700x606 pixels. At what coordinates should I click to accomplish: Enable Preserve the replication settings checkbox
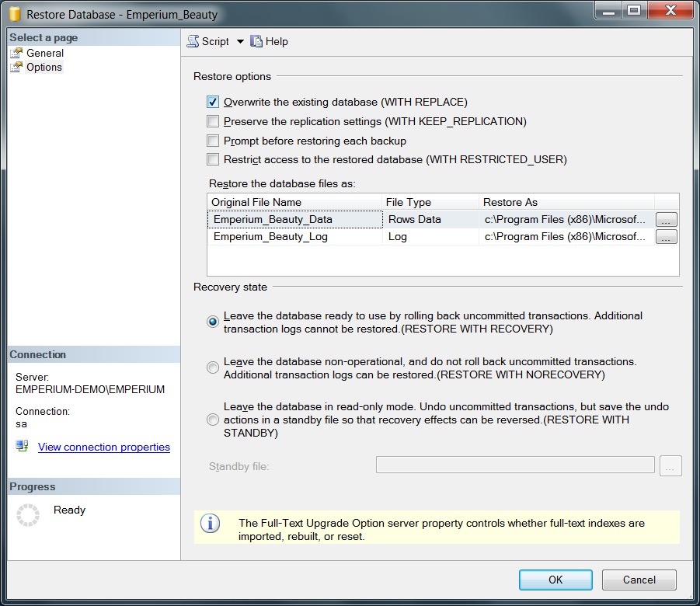[213, 121]
